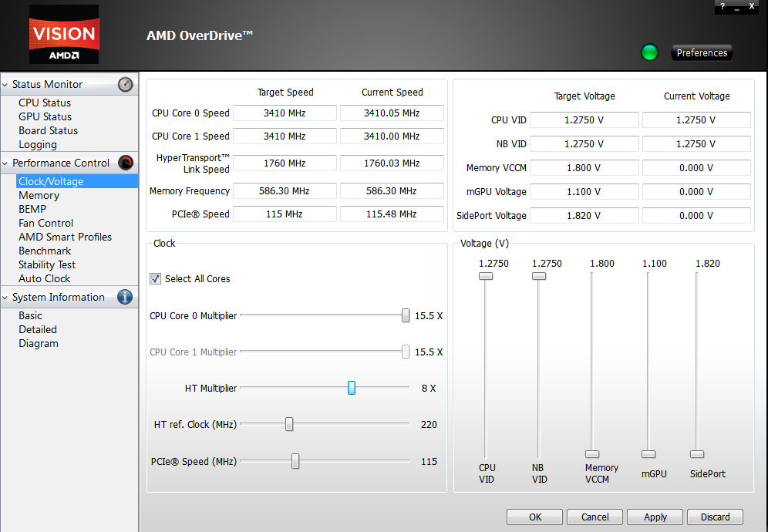
Task: Click the HT Multiplier slider handle
Action: (x=351, y=388)
